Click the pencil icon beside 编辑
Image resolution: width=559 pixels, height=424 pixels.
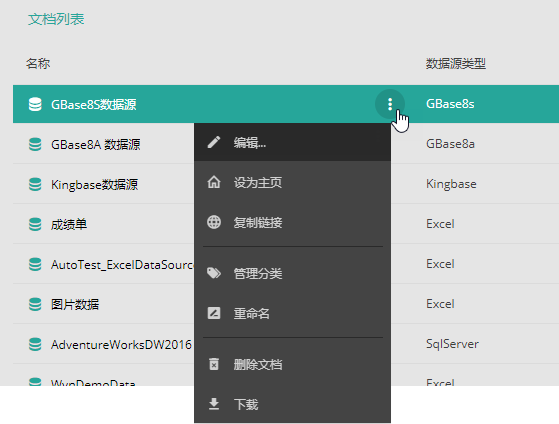214,142
